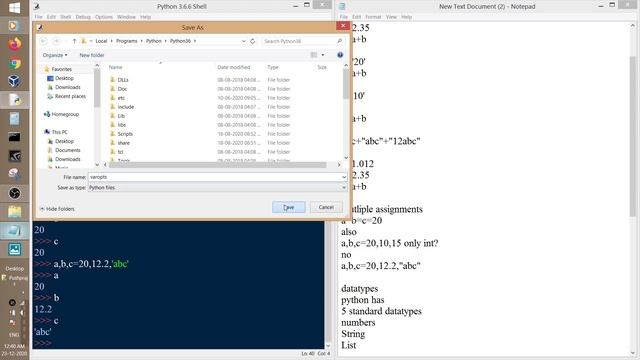Change the file list view icon
640x360 pixels.
[x=314, y=55]
